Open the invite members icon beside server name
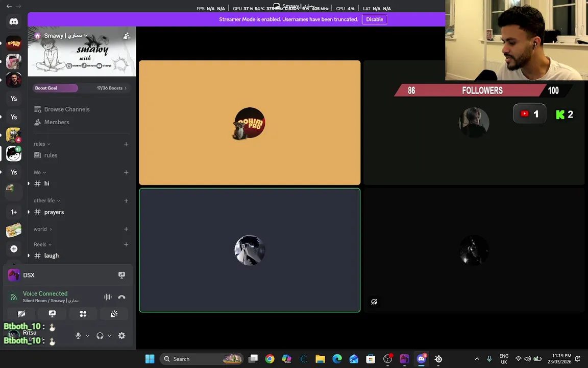 [127, 36]
